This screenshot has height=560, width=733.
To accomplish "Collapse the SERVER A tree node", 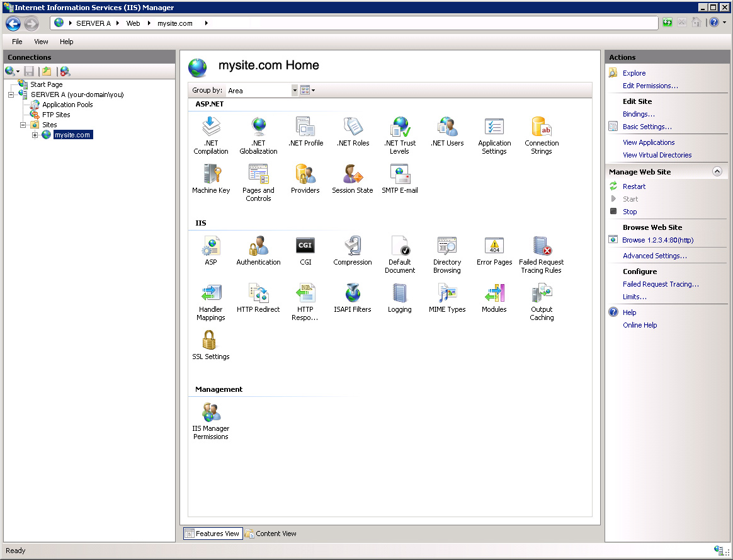I will [11, 94].
